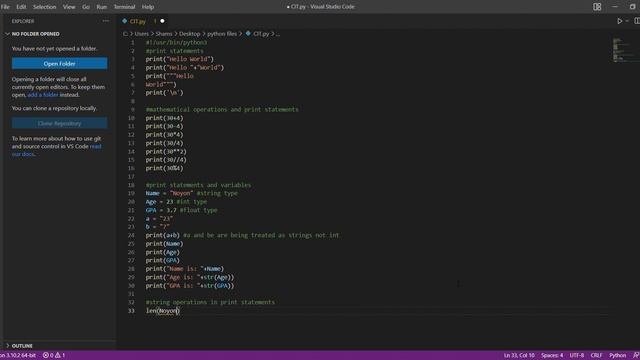Run the Python file with the play icon
The height and width of the screenshot is (360, 640).
click(x=620, y=21)
